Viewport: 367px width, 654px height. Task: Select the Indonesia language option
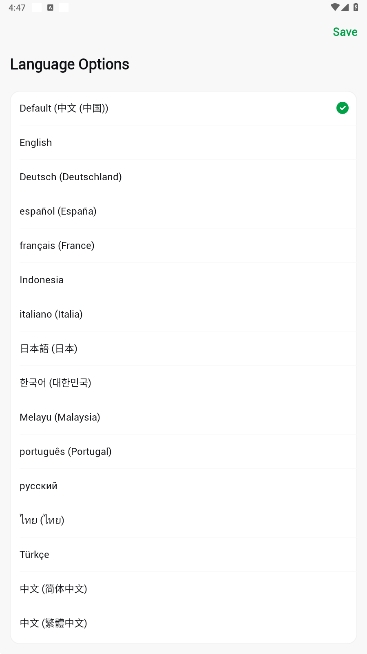tap(184, 279)
